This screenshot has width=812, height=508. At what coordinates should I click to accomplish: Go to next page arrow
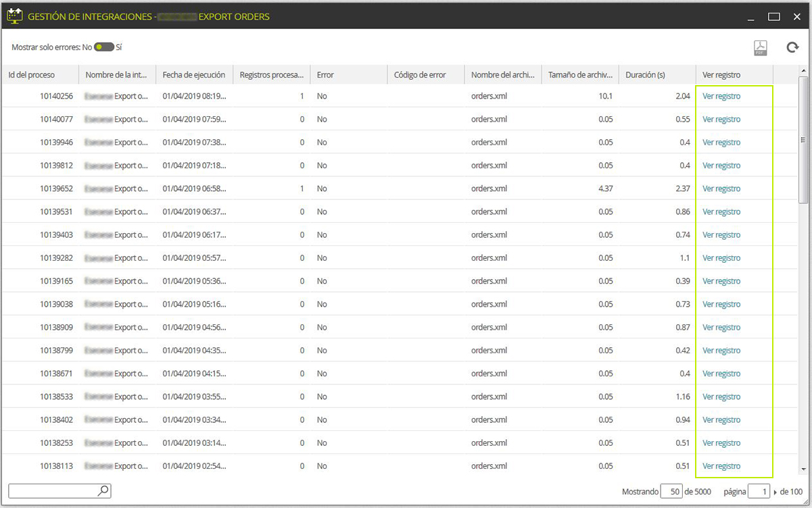point(775,492)
